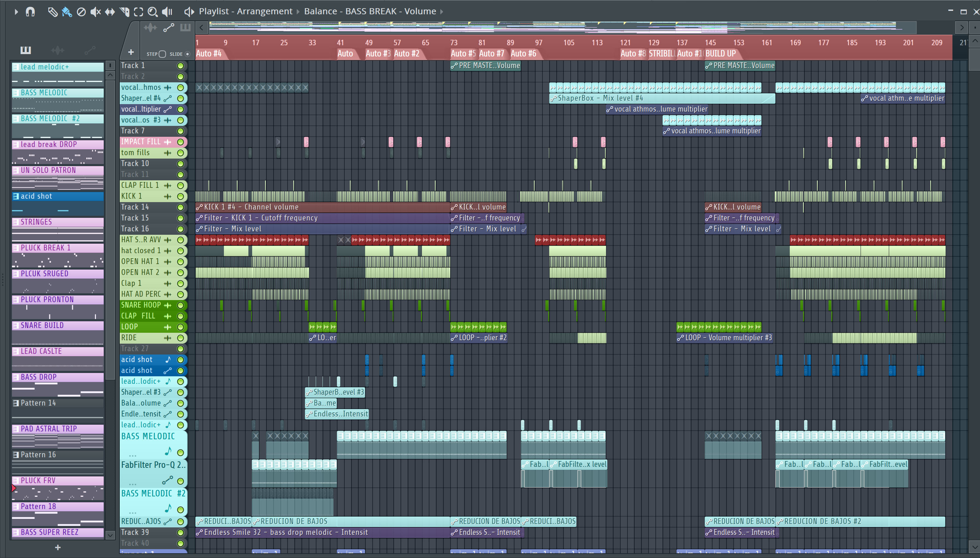Toggle the magnet snap tool
The image size is (980, 558).
click(x=30, y=12)
